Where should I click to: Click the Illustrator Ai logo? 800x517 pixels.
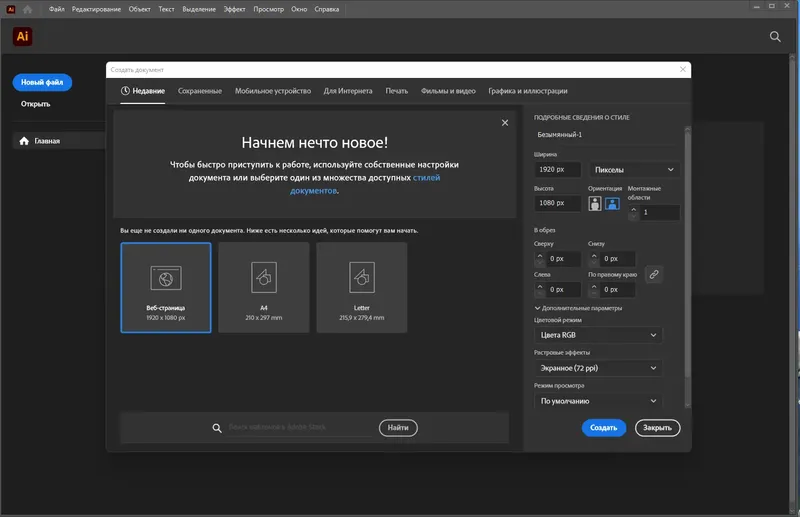pyautogui.click(x=22, y=36)
